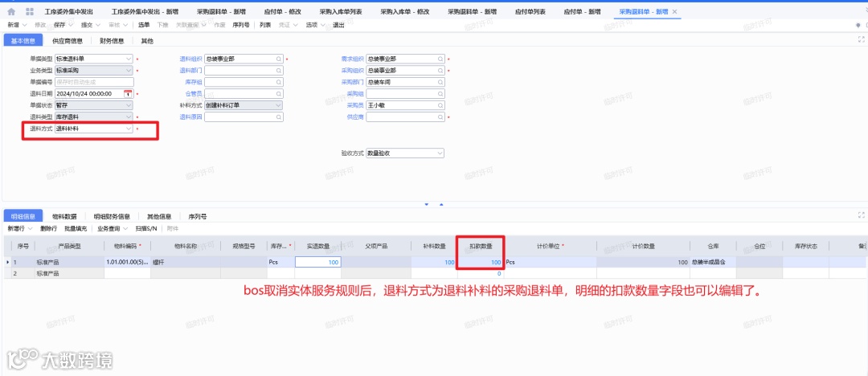Viewport: 868px width, 376px height.
Task: Open the 验收方式 dropdown
Action: click(440, 153)
